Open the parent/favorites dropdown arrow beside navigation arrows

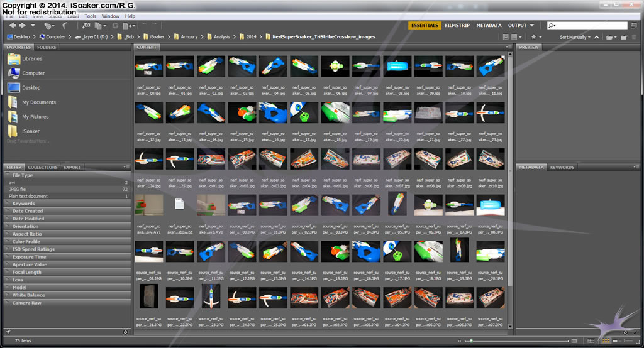point(33,26)
